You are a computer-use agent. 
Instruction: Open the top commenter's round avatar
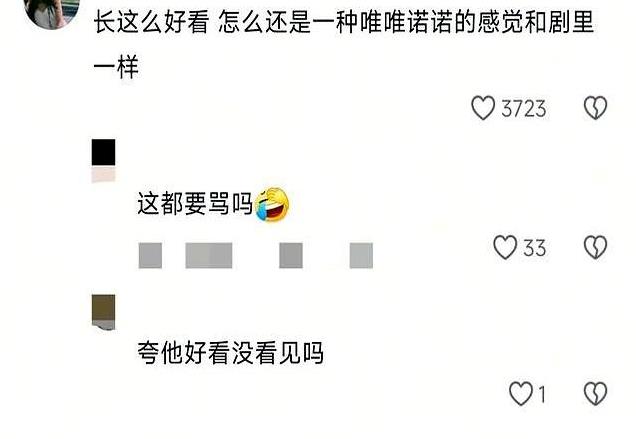pyautogui.click(x=52, y=12)
